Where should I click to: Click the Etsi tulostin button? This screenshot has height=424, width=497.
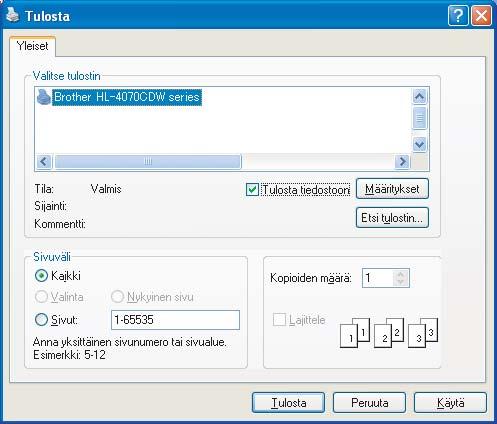tap(392, 218)
